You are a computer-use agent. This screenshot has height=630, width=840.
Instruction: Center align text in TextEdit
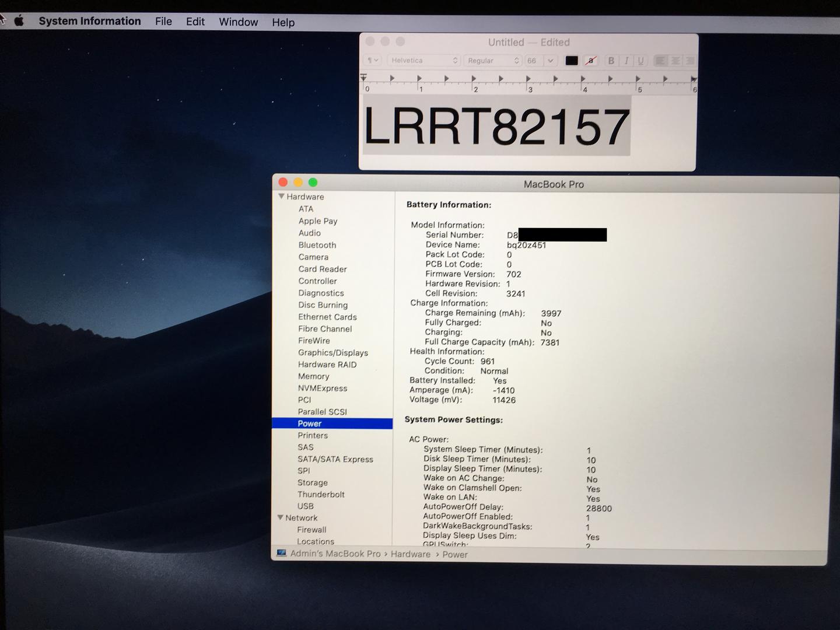pyautogui.click(x=675, y=61)
